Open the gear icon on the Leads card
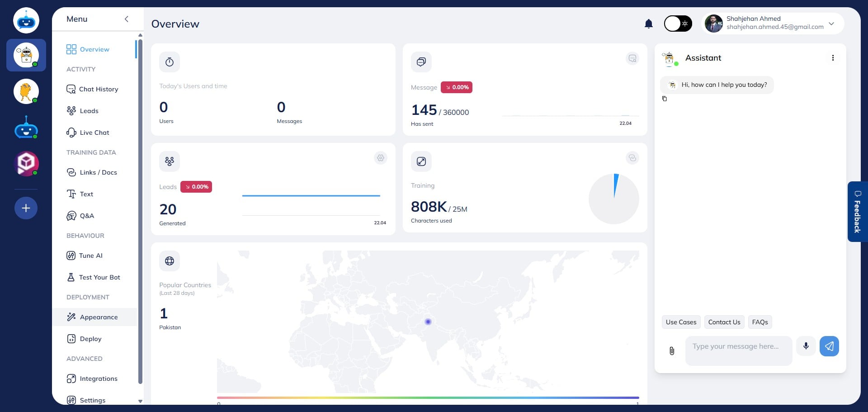 381,158
